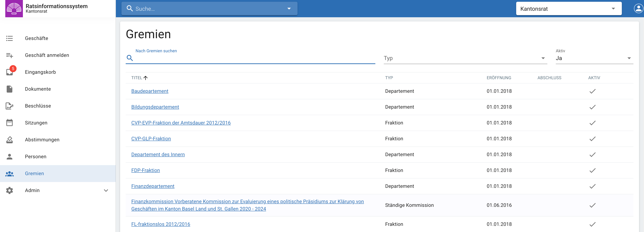Viewport: 644px width, 232px height.
Task: Focus the Nach Gremien suchen field
Action: point(254,58)
